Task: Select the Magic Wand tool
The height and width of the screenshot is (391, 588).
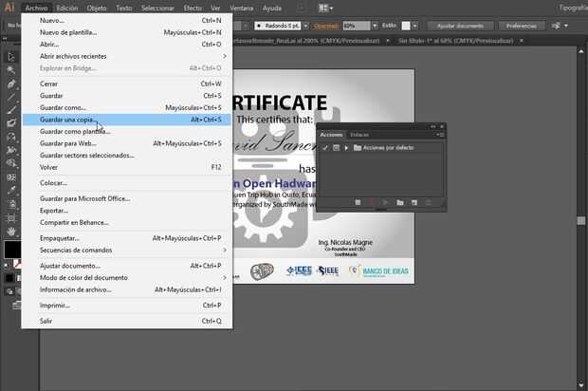Action: pos(10,70)
